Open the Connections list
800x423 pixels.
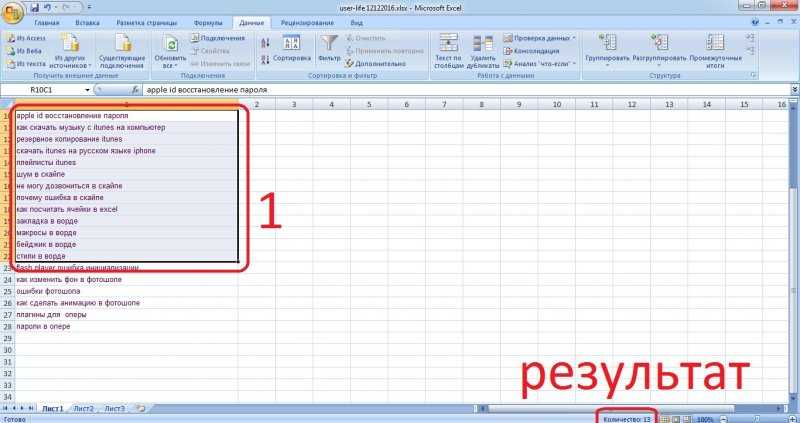[218, 38]
